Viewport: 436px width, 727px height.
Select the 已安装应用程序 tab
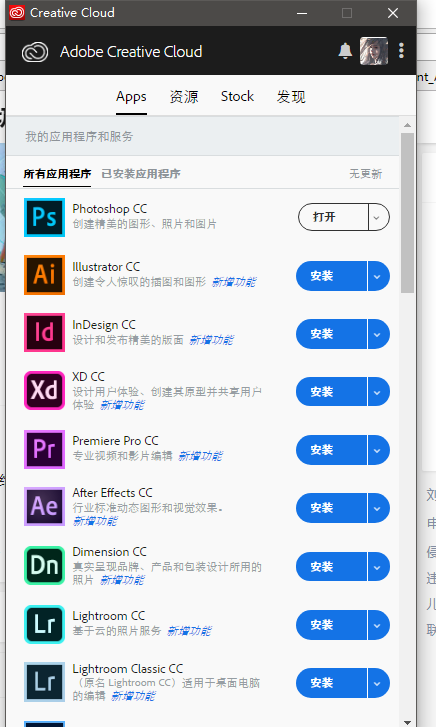coord(141,174)
